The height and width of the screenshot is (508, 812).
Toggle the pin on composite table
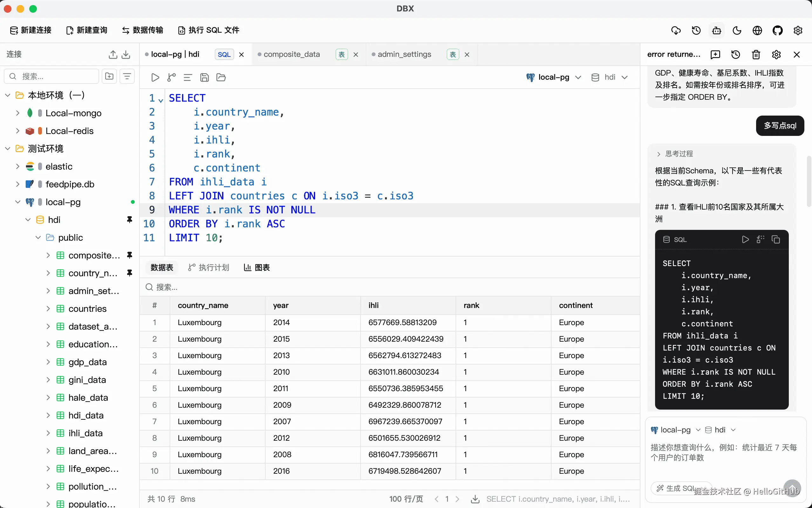129,255
